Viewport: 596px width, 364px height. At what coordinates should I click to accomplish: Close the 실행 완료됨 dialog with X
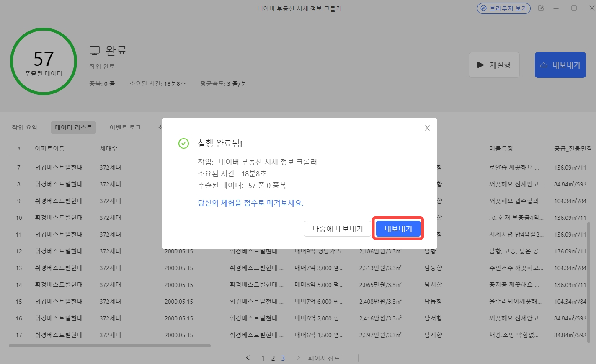pos(427,128)
